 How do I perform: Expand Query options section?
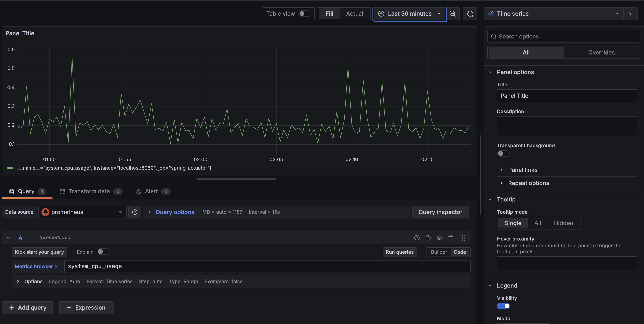coord(174,212)
